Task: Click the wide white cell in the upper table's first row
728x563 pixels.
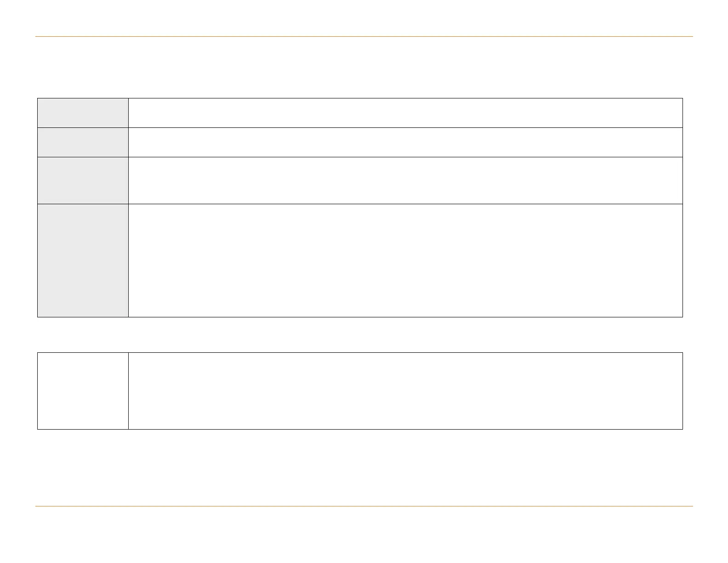Action: (405, 113)
